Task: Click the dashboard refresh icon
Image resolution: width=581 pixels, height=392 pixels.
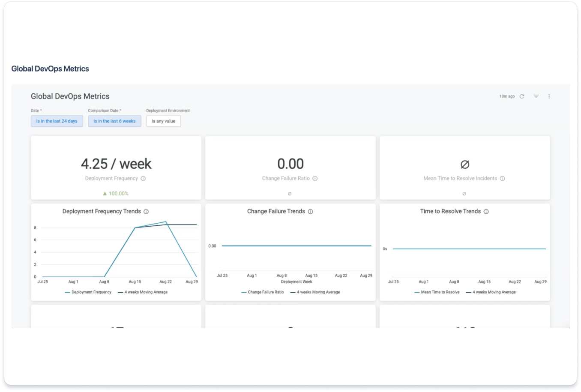Action: (522, 96)
